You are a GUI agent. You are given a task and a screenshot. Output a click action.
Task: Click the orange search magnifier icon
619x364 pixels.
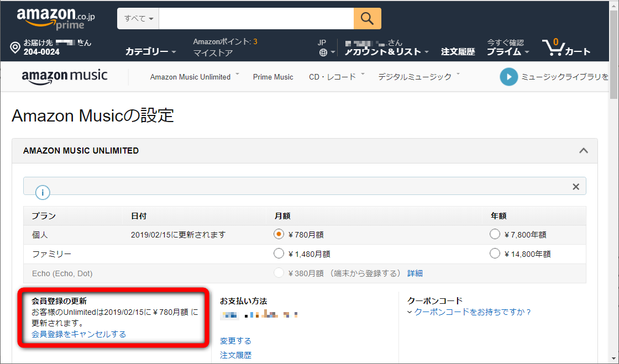[367, 18]
